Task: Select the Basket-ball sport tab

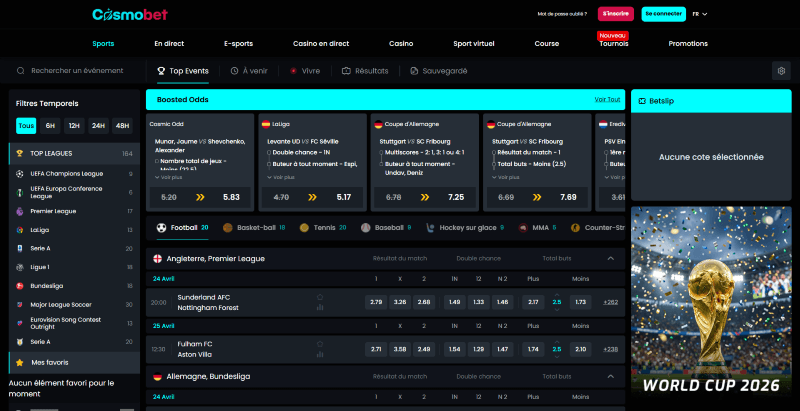Action: (254, 228)
